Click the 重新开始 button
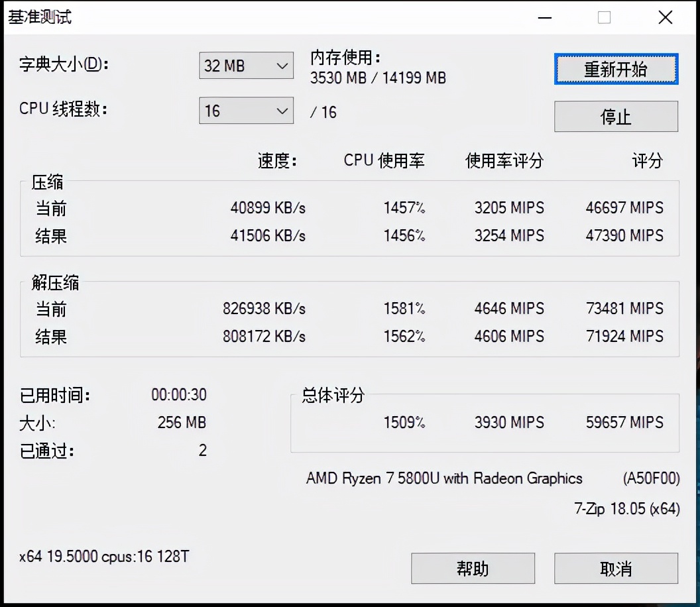 [x=616, y=69]
